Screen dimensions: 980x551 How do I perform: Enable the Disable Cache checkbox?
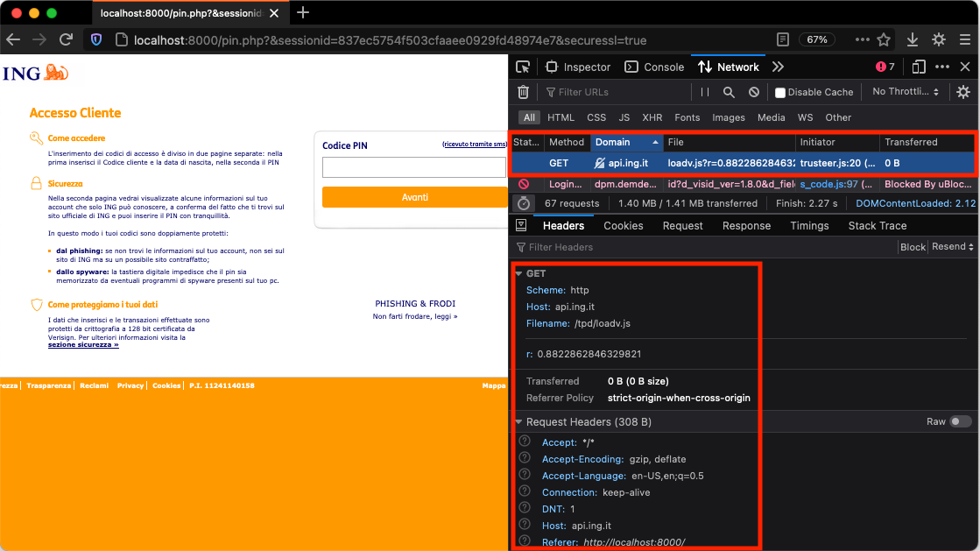point(780,93)
